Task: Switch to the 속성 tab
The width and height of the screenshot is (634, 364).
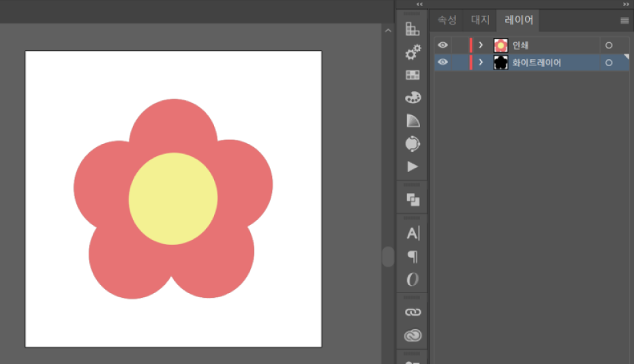Action: click(x=447, y=20)
